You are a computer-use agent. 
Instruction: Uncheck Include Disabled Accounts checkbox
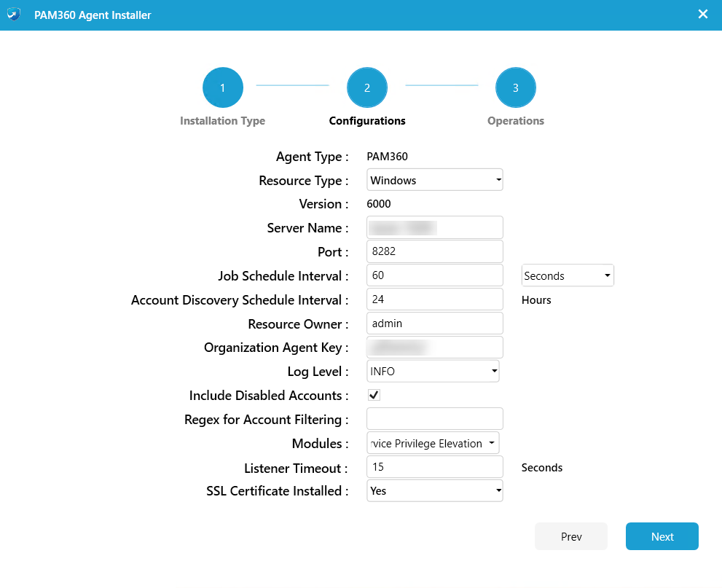tap(374, 395)
